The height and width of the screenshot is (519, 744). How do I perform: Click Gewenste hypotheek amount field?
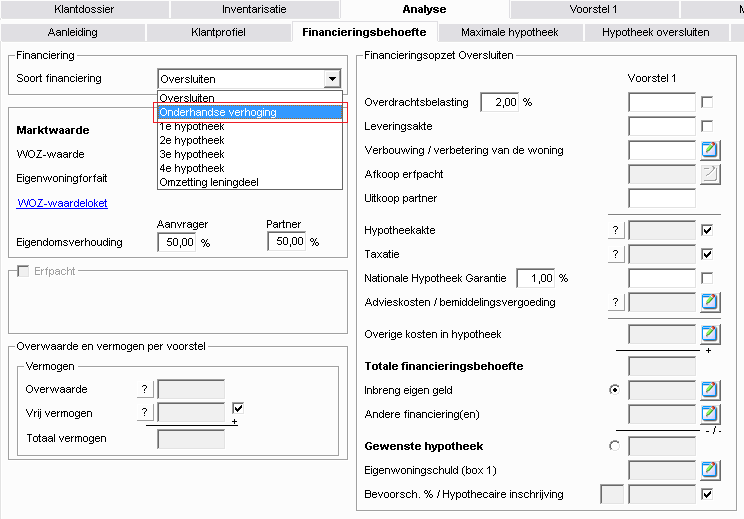tap(662, 446)
